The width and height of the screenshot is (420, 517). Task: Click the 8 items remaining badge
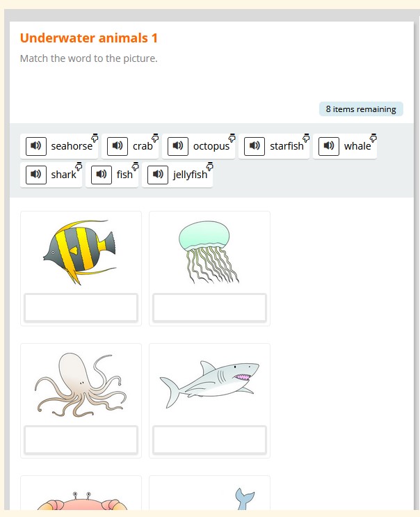361,109
